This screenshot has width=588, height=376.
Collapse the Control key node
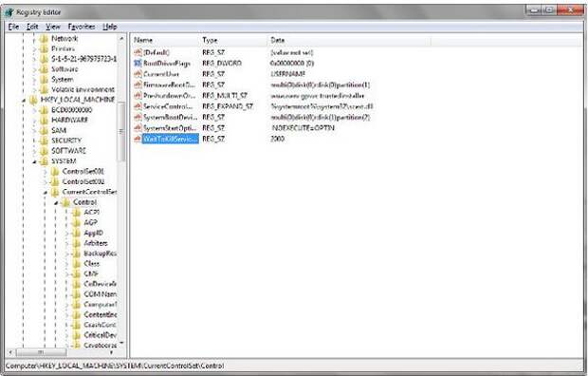pyautogui.click(x=56, y=203)
